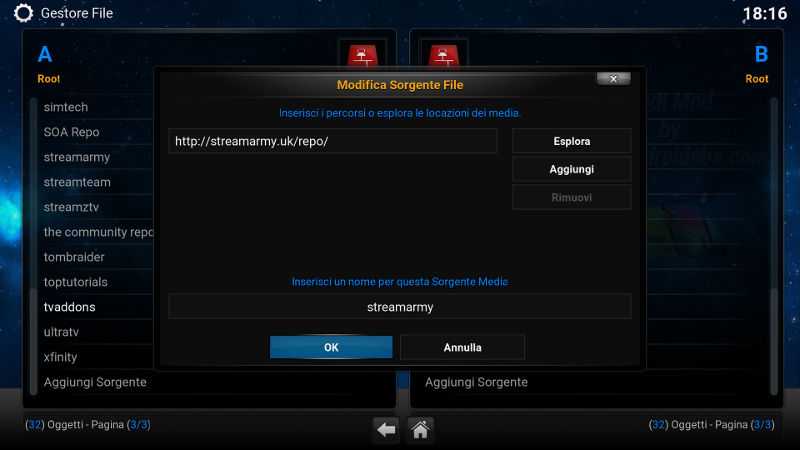Go to the home screen icon
Viewport: 800px width, 450px height.
[x=420, y=430]
